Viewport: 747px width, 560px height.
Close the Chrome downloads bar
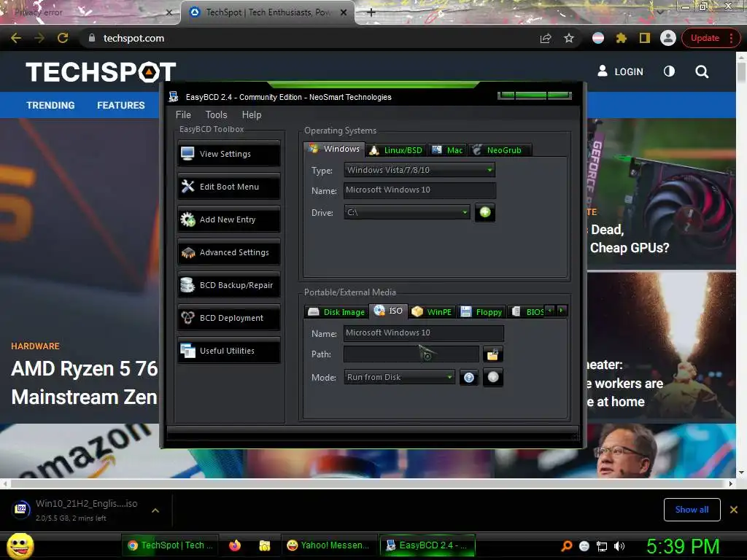[734, 510]
